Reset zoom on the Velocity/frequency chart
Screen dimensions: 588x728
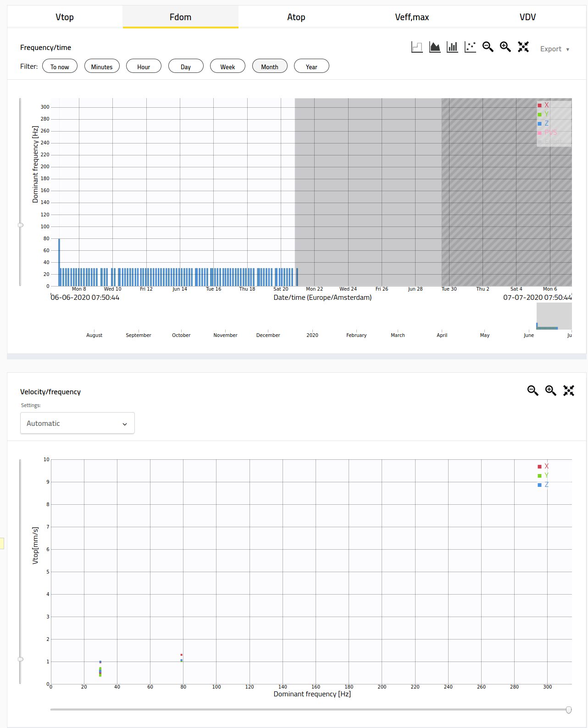[569, 391]
